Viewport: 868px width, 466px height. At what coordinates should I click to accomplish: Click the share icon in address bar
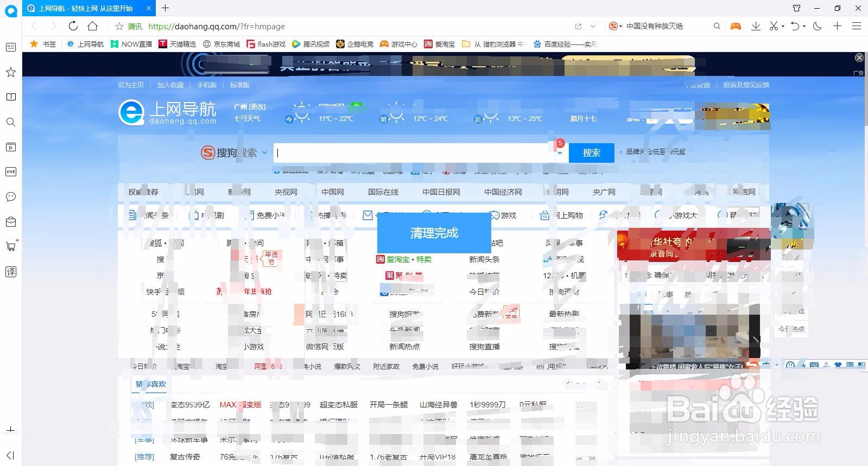click(x=578, y=26)
